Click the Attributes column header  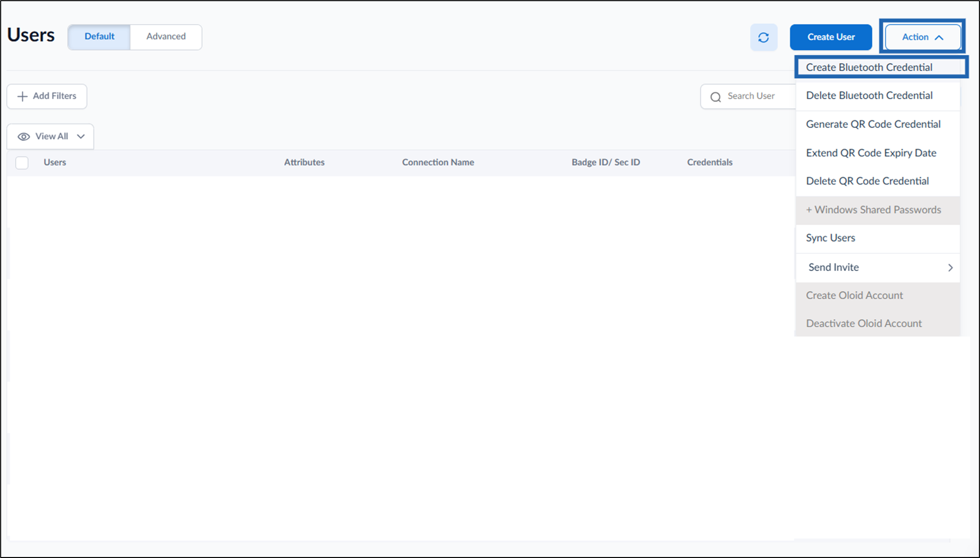pos(304,163)
